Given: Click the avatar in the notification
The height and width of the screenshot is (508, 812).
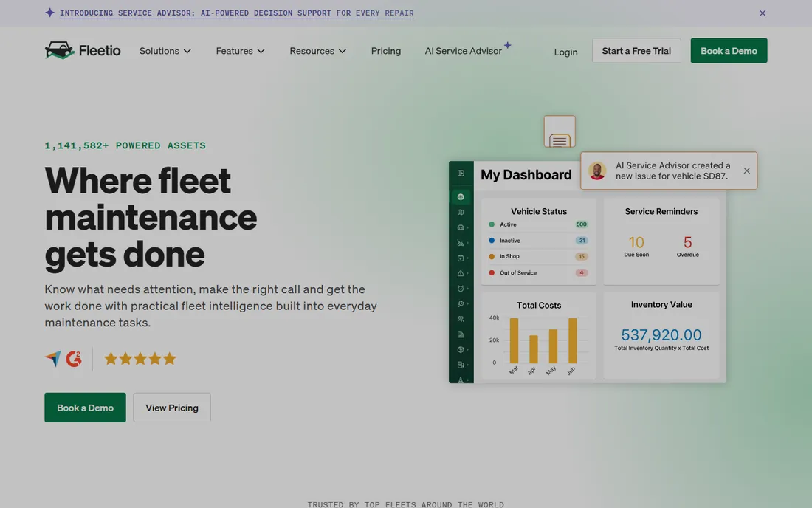Looking at the screenshot, I should tap(597, 171).
